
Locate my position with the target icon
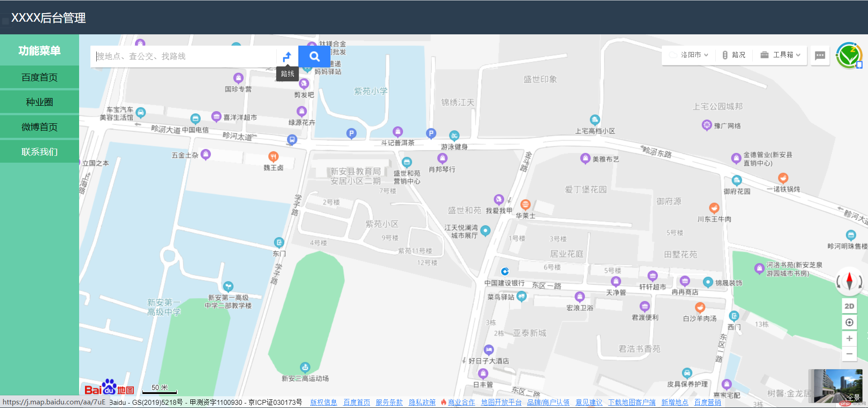pyautogui.click(x=849, y=322)
